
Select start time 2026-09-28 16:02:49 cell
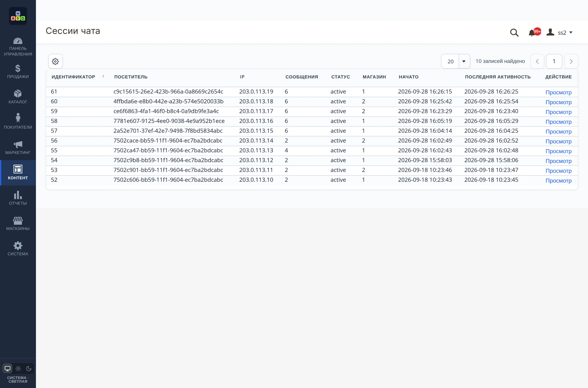click(425, 141)
